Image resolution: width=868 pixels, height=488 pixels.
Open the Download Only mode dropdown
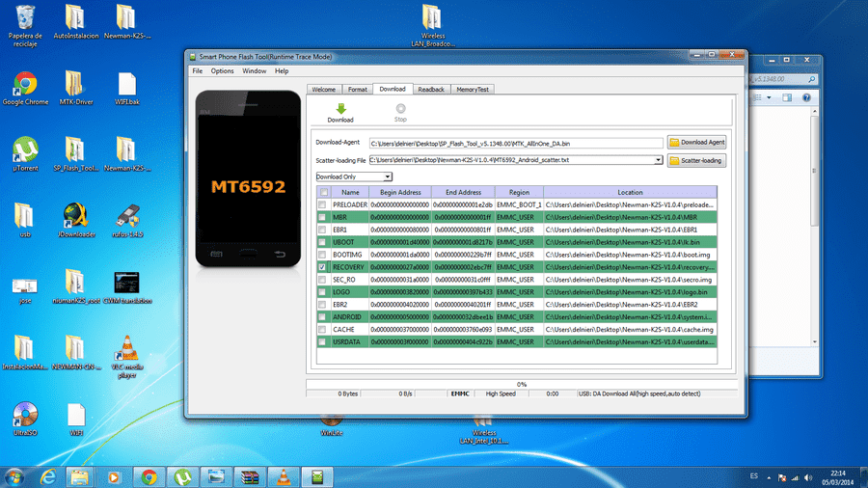(x=388, y=176)
